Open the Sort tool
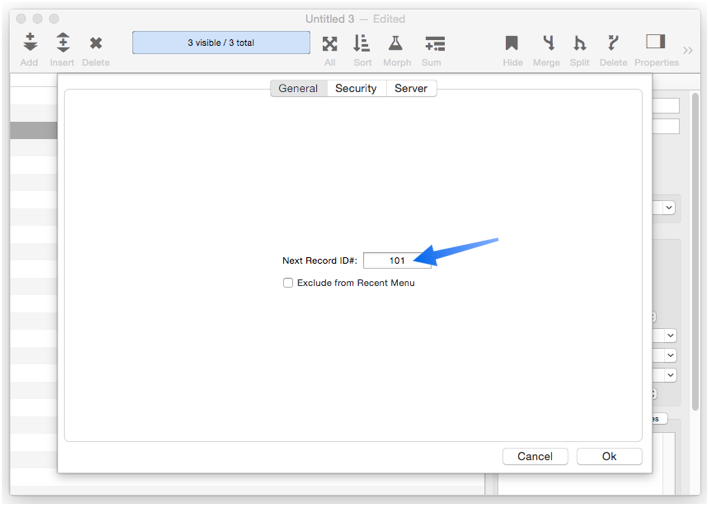709x506 pixels. pos(362,43)
